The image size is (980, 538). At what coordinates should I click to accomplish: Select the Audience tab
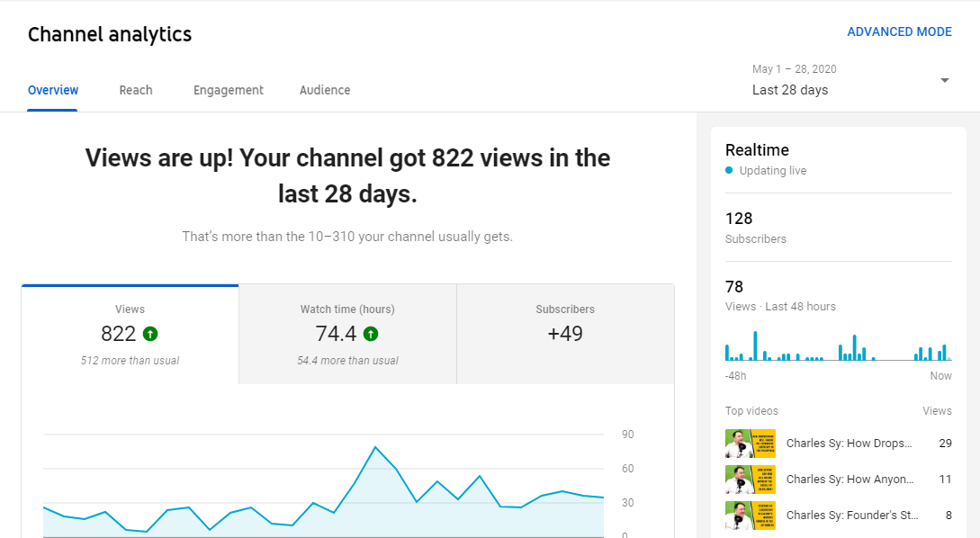(325, 90)
